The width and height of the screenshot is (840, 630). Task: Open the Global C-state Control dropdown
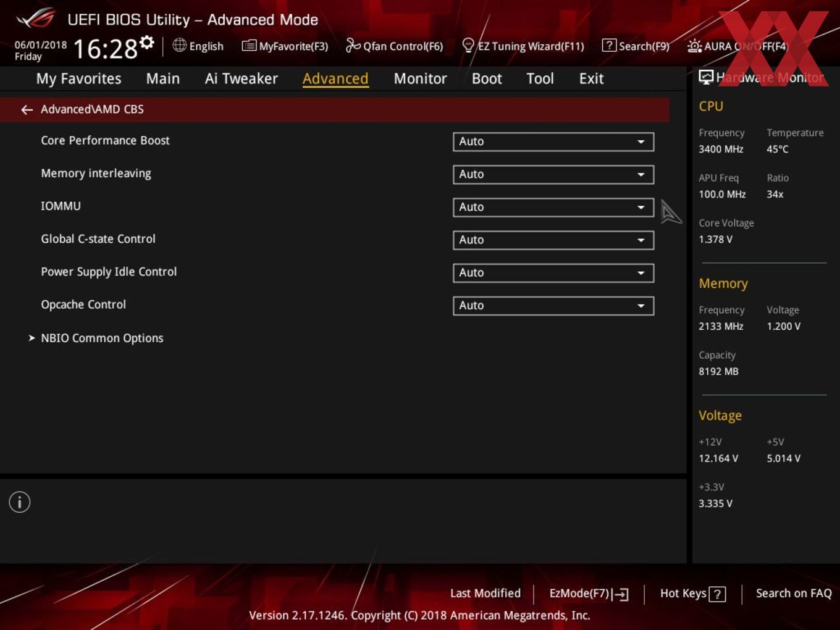(x=553, y=240)
